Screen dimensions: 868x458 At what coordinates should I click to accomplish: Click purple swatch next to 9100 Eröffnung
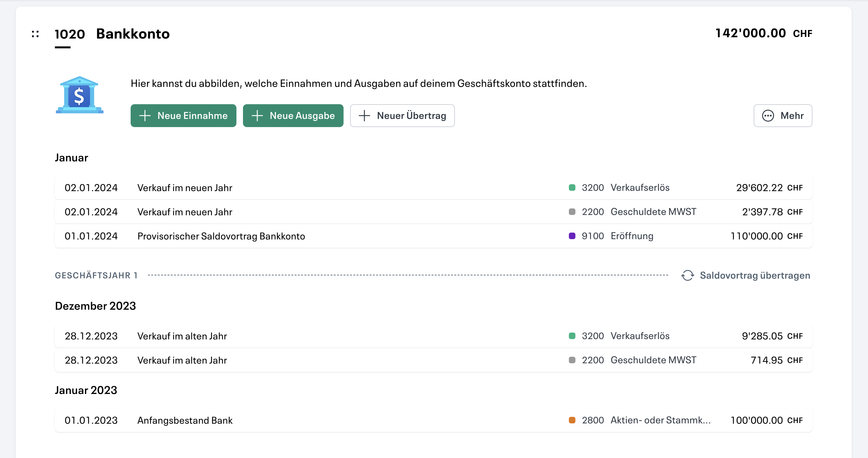click(x=572, y=236)
